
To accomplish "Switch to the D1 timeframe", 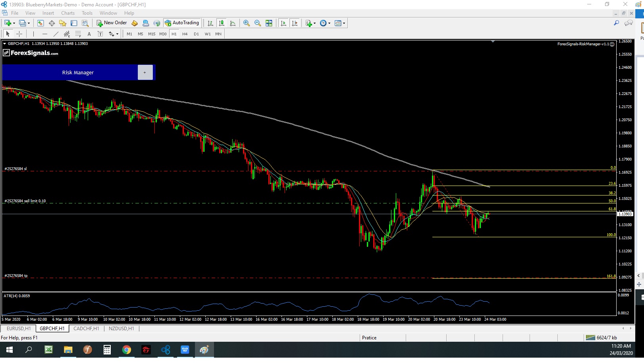I will tap(196, 34).
